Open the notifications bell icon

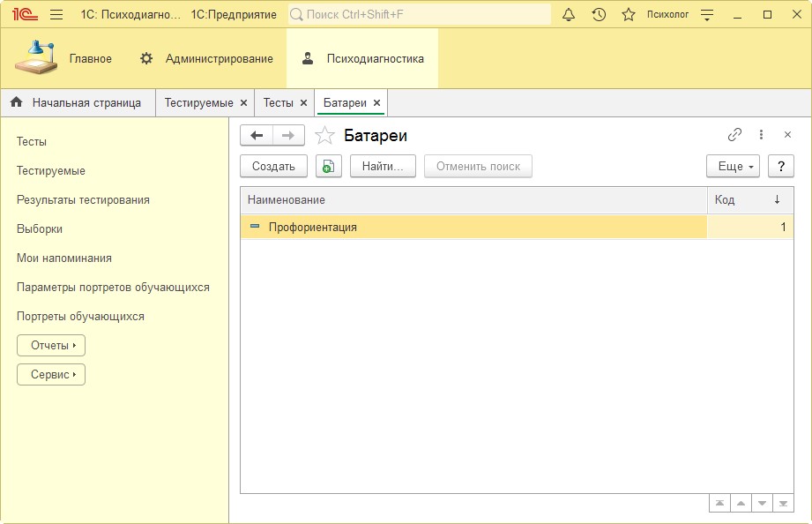(x=569, y=15)
